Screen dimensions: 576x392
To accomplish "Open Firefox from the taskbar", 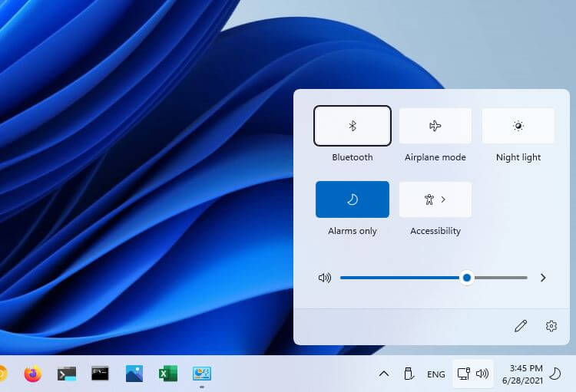I will click(33, 374).
